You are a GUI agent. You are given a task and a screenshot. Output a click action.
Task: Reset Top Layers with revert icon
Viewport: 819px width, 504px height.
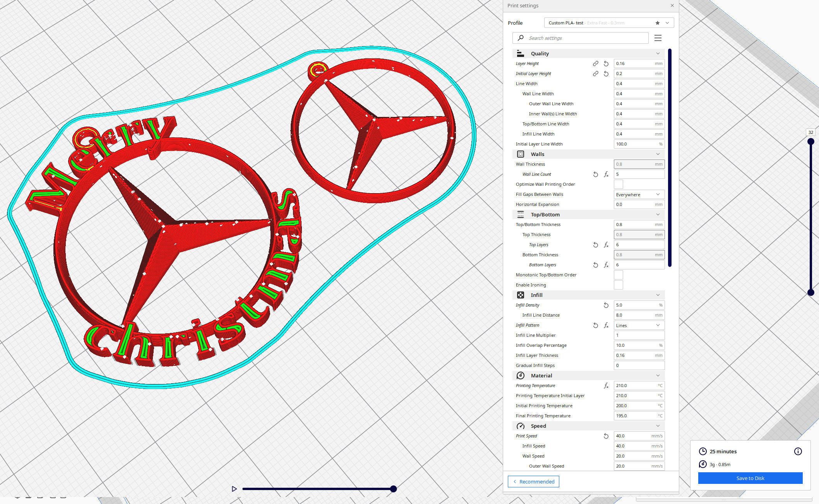[596, 245]
